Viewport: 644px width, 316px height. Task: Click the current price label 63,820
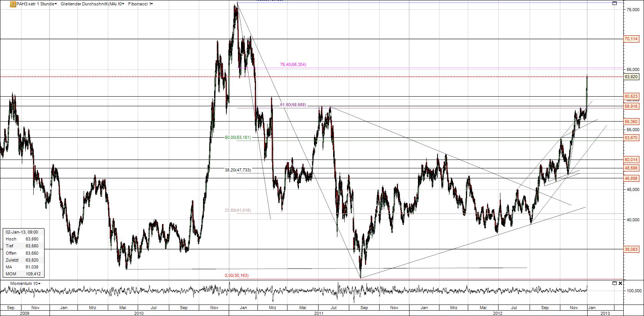631,77
